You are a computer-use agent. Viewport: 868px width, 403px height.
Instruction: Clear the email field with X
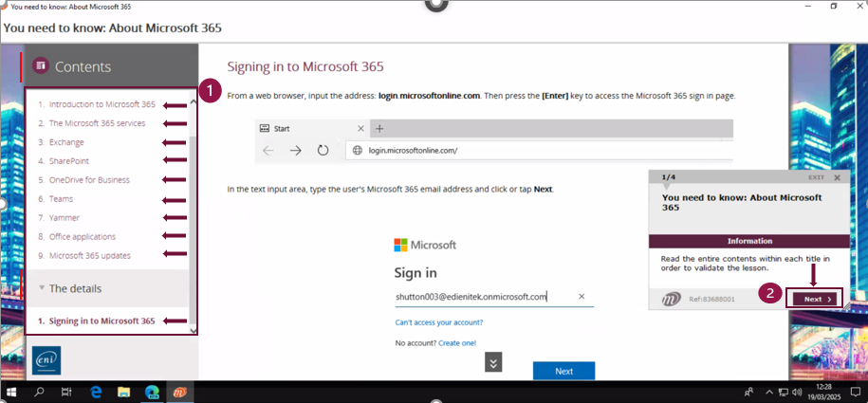point(582,296)
